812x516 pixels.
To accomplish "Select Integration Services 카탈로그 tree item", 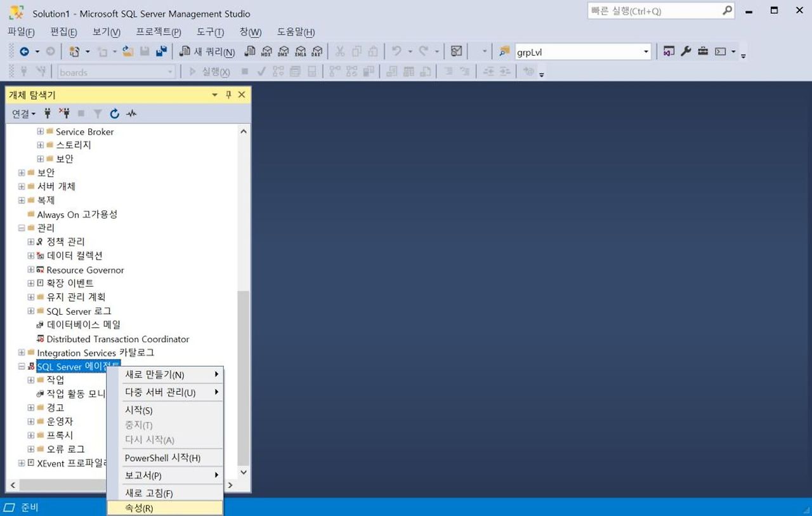I will coord(96,353).
